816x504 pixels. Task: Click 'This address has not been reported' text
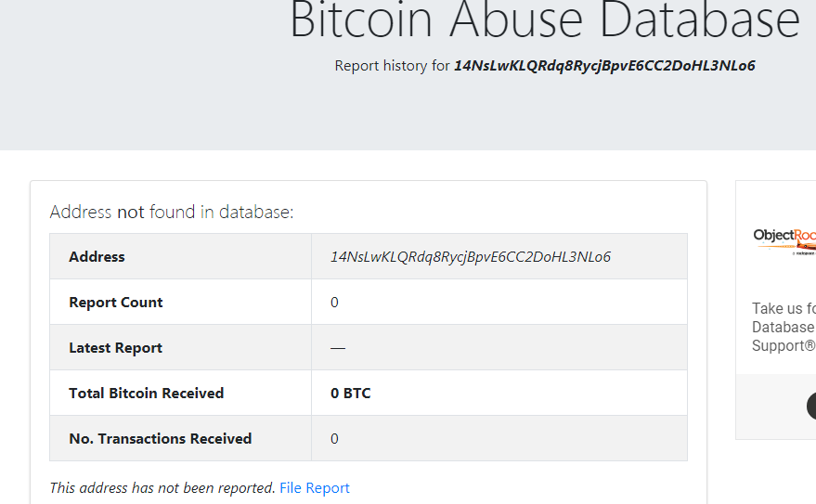point(162,487)
